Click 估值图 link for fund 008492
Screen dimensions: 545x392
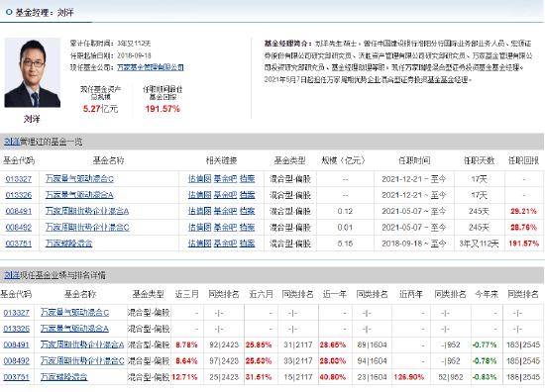tap(199, 228)
